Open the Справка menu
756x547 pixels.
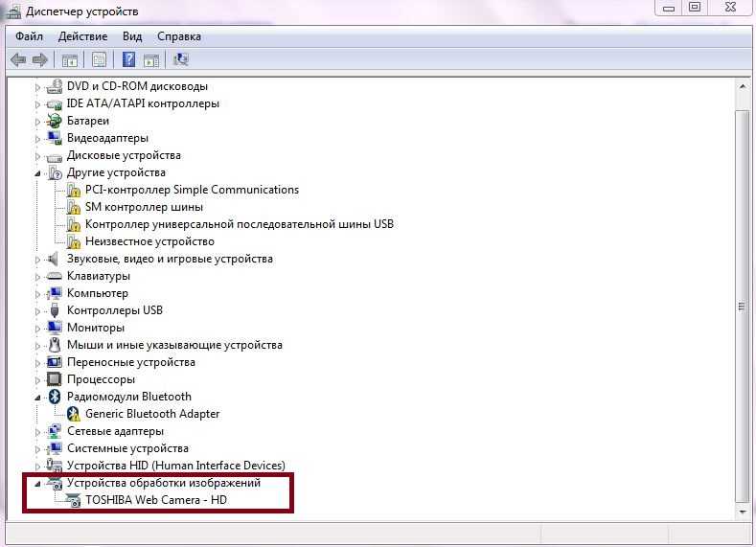[x=179, y=36]
